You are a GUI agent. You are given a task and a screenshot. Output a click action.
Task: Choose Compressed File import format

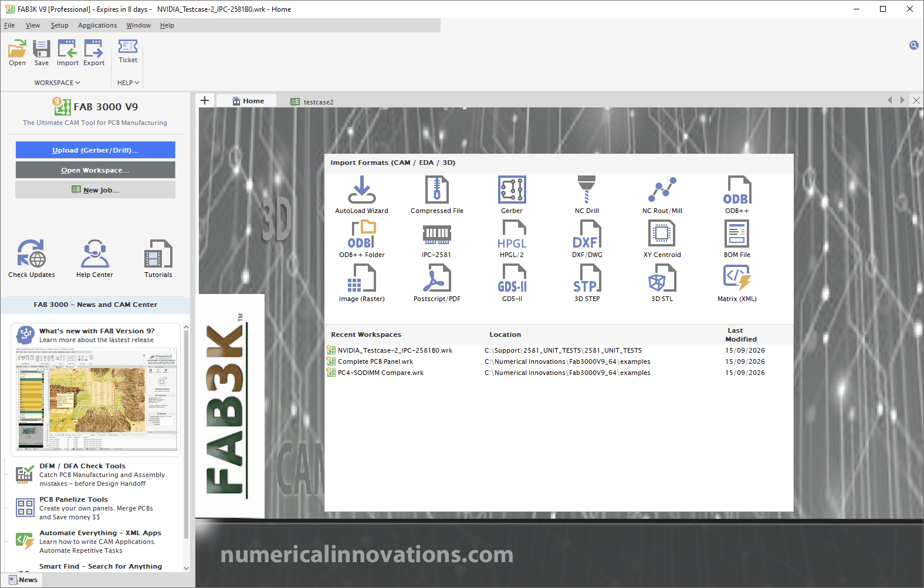pyautogui.click(x=437, y=195)
